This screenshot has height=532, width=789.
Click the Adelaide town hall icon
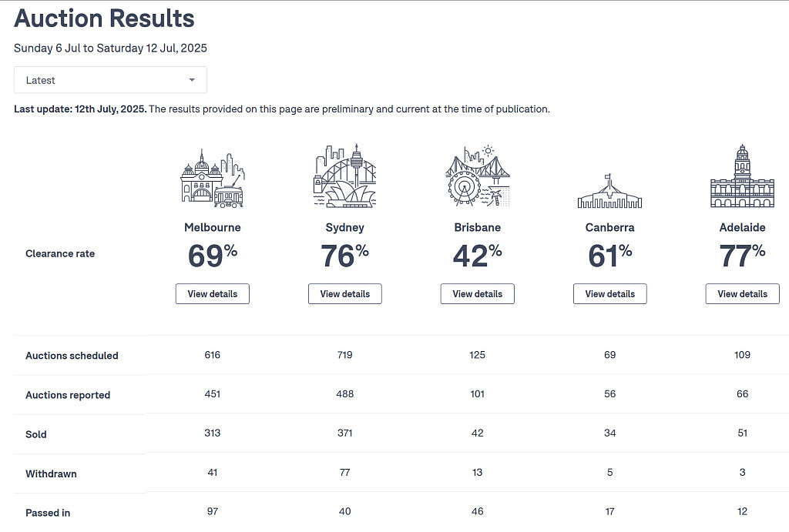click(742, 176)
